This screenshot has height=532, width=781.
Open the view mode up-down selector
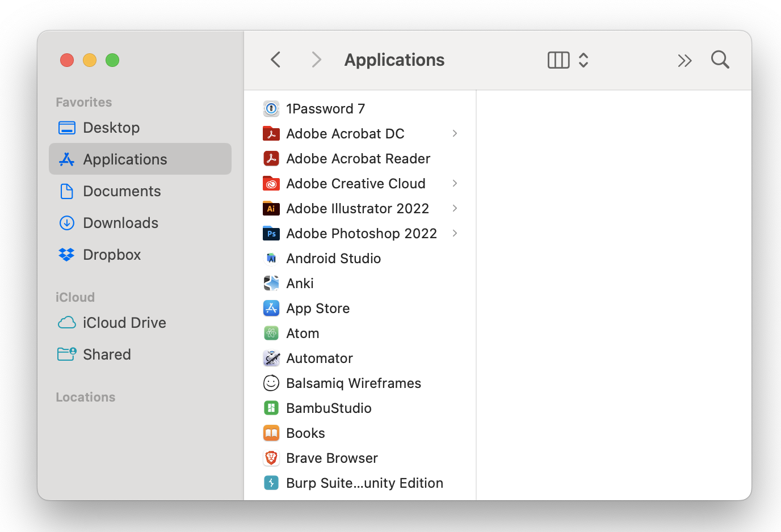tap(583, 60)
